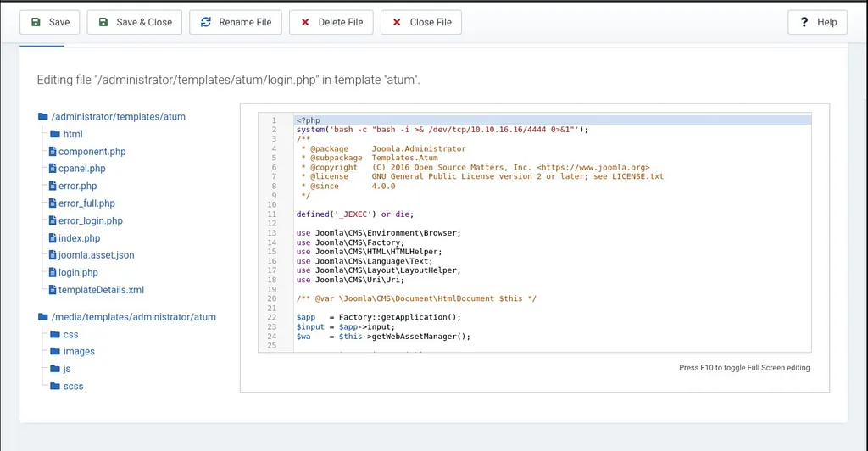The image size is (868, 451).
Task: Open error_login.php file link
Action: (91, 220)
